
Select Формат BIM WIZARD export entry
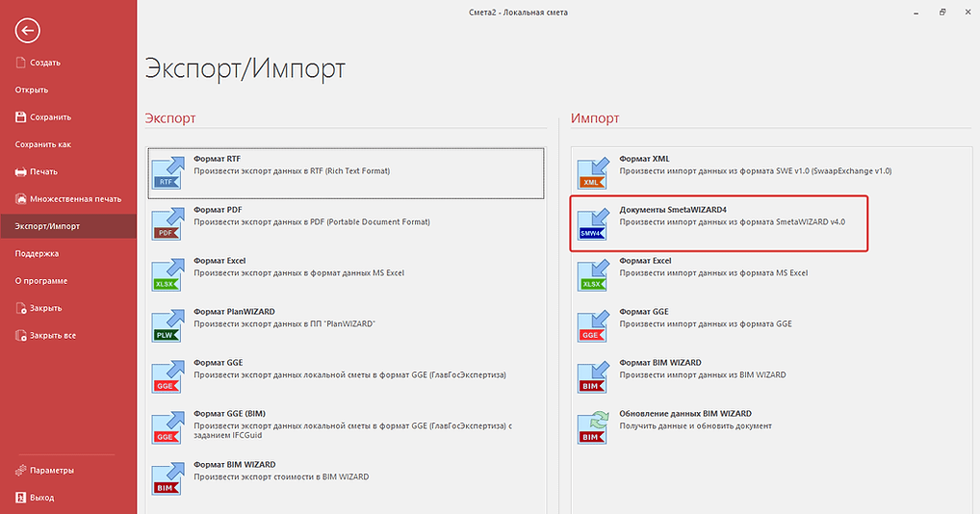pos(234,465)
